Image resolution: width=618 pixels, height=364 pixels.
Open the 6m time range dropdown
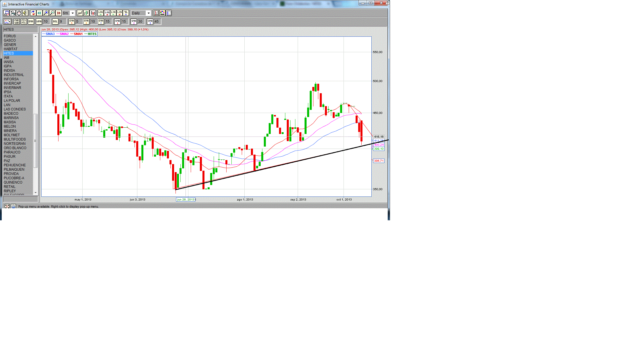73,13
